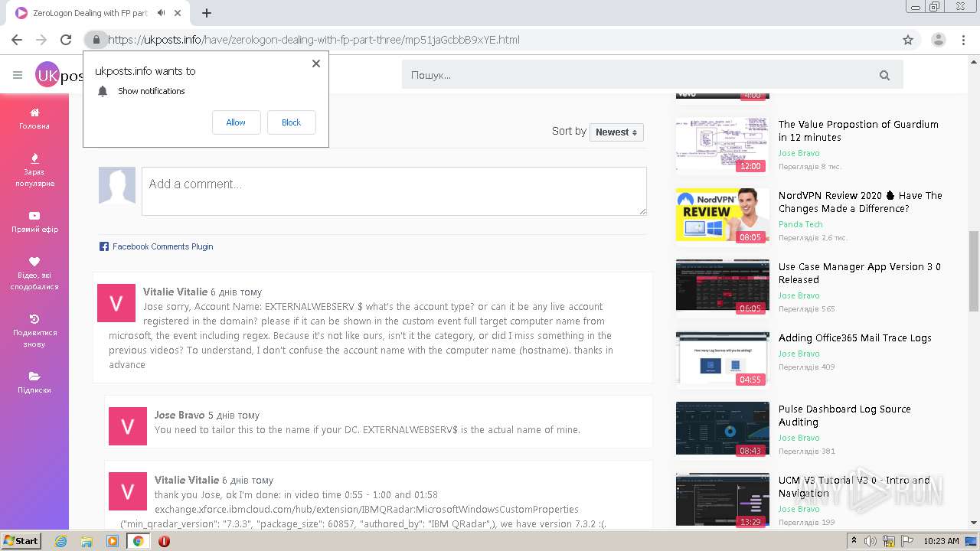Open Jose Bravo commenter profile

coord(180,415)
